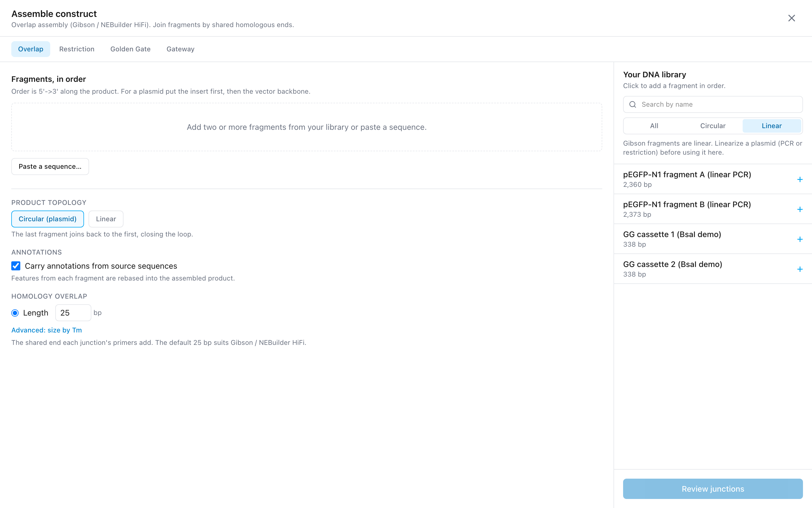Click the empty fragments drop area text
The image size is (812, 508).
[x=307, y=127]
